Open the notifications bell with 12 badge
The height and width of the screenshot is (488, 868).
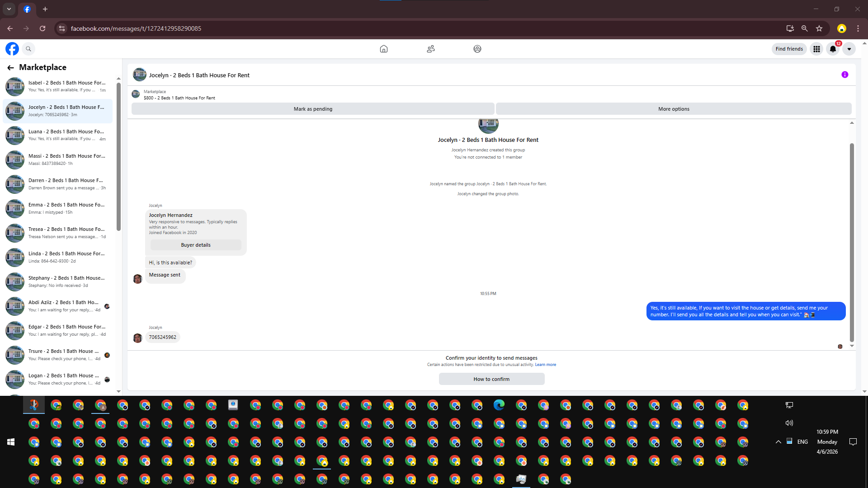pyautogui.click(x=833, y=49)
